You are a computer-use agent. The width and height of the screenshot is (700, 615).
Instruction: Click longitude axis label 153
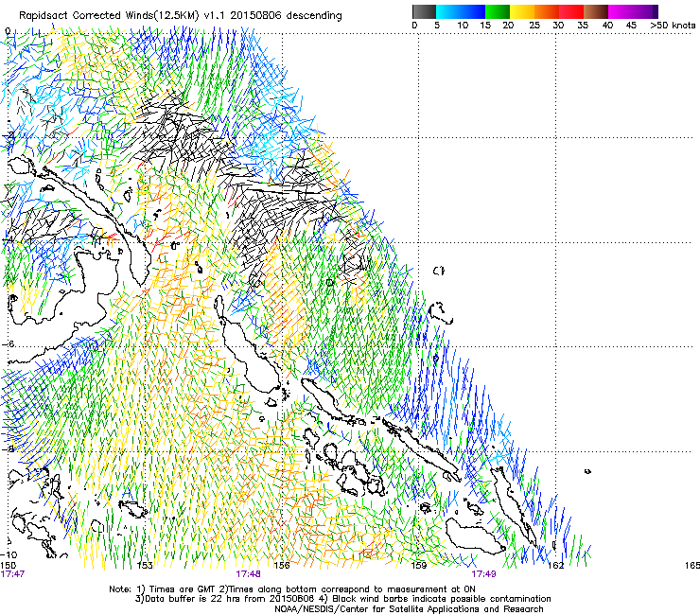coord(145,566)
